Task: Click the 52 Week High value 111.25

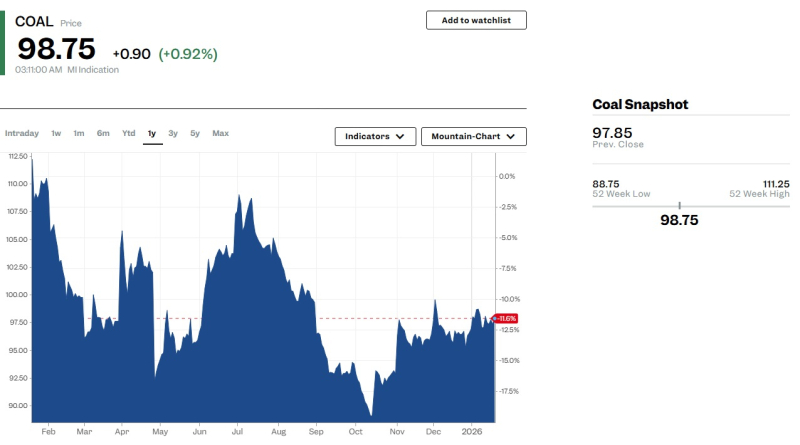Action: tap(774, 184)
